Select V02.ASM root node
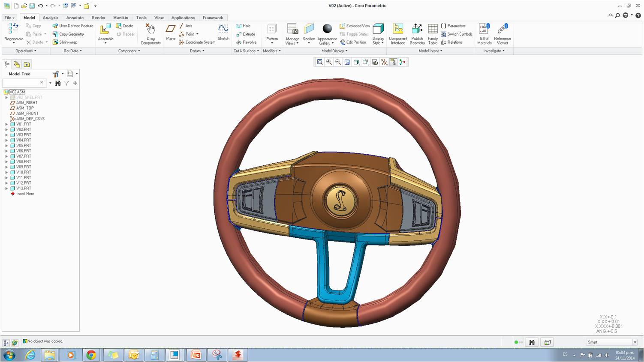The width and height of the screenshot is (644, 362). point(17,92)
